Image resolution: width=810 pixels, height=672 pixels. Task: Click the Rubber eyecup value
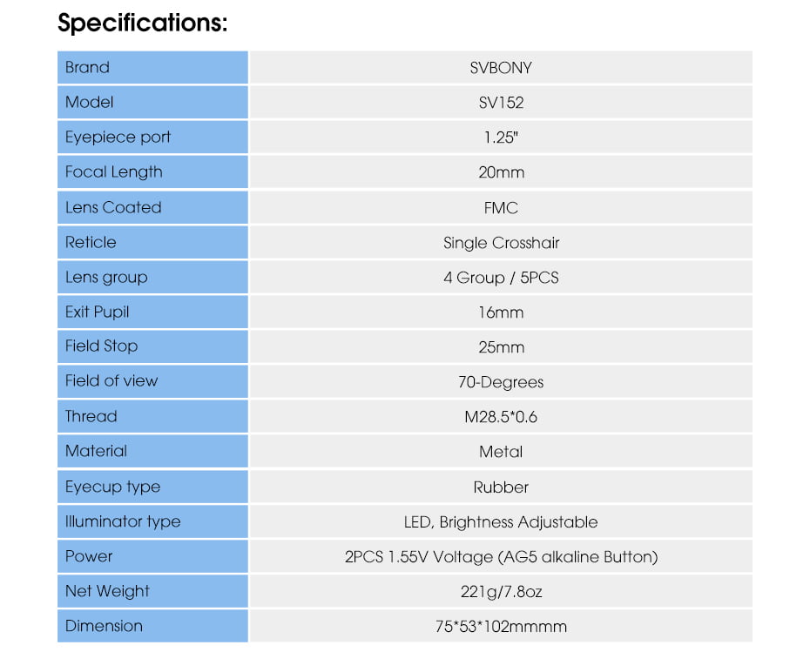pyautogui.click(x=500, y=487)
